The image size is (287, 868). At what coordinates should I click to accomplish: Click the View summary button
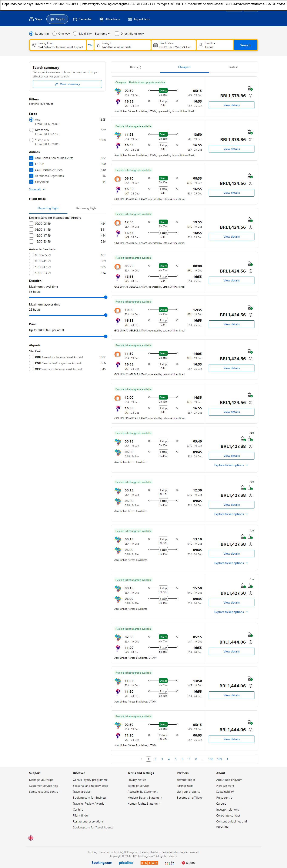(x=67, y=84)
